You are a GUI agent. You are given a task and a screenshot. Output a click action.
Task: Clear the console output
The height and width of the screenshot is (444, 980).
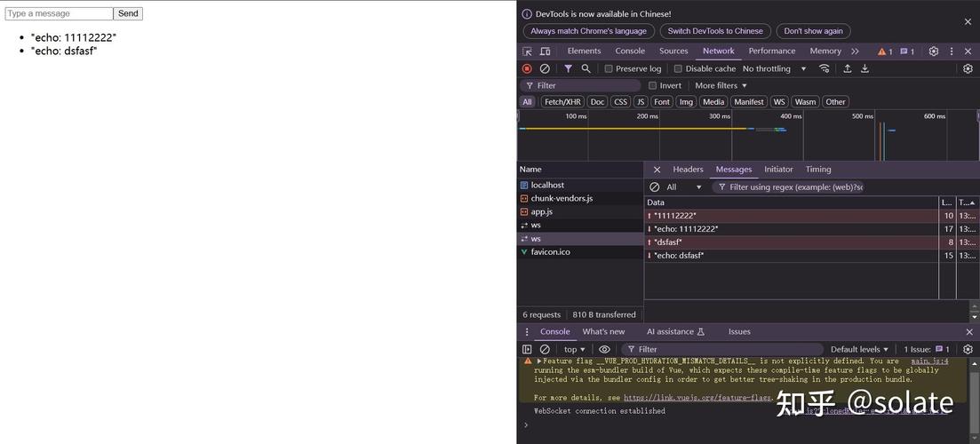click(x=545, y=349)
